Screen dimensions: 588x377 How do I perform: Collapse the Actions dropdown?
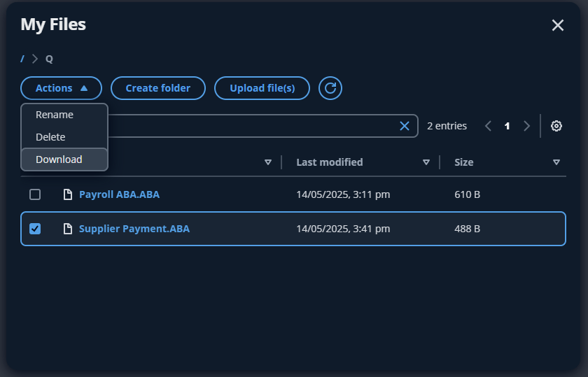[62, 88]
